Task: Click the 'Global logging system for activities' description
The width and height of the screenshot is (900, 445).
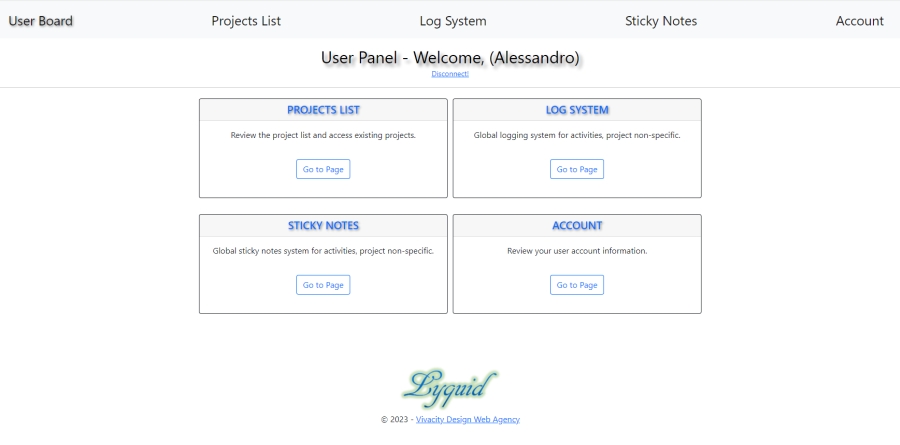Action: 577,136
